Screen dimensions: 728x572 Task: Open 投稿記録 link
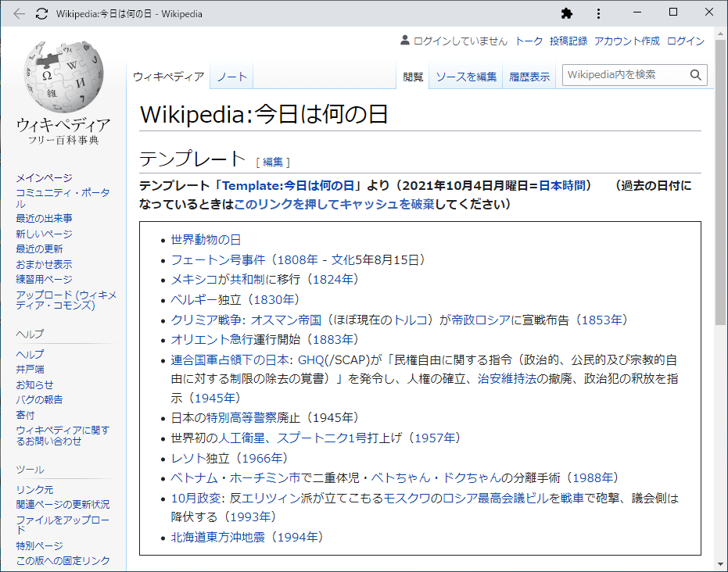tap(568, 41)
